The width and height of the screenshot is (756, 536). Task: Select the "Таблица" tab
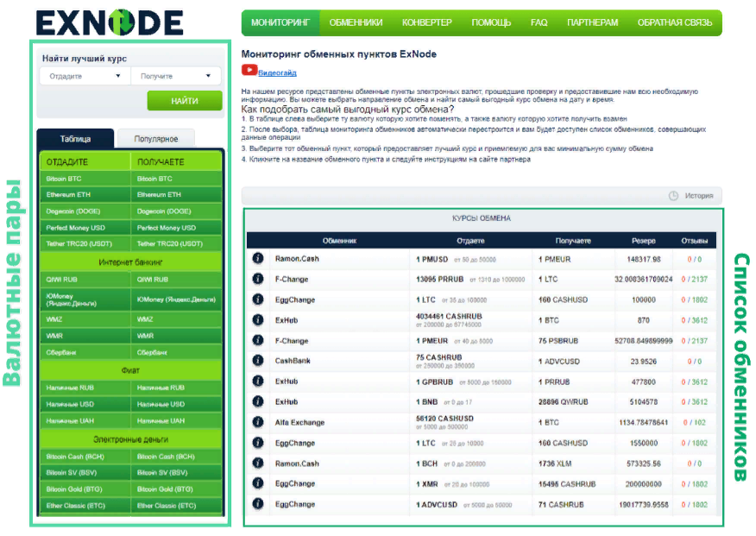point(75,139)
